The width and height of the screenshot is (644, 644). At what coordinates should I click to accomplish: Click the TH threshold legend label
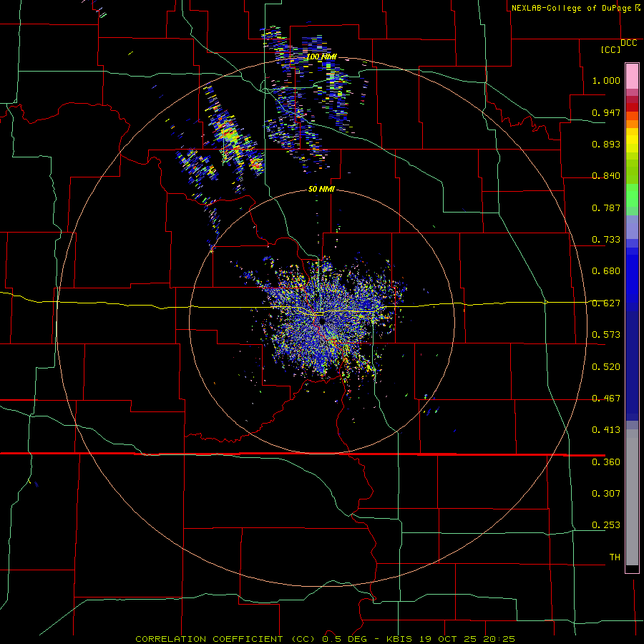(615, 557)
